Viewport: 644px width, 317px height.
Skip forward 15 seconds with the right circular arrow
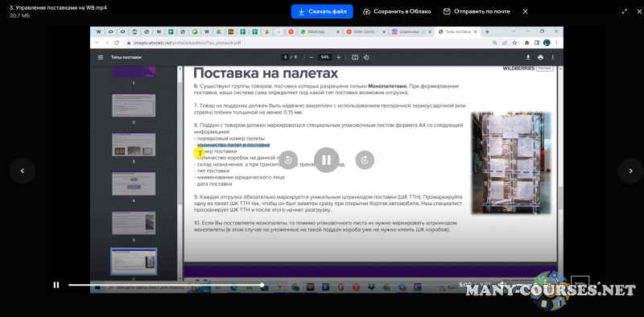tap(365, 160)
